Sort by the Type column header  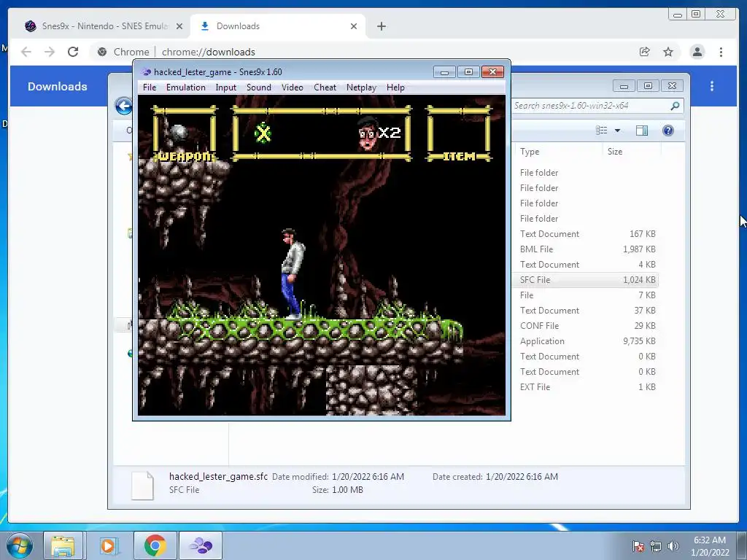click(530, 152)
